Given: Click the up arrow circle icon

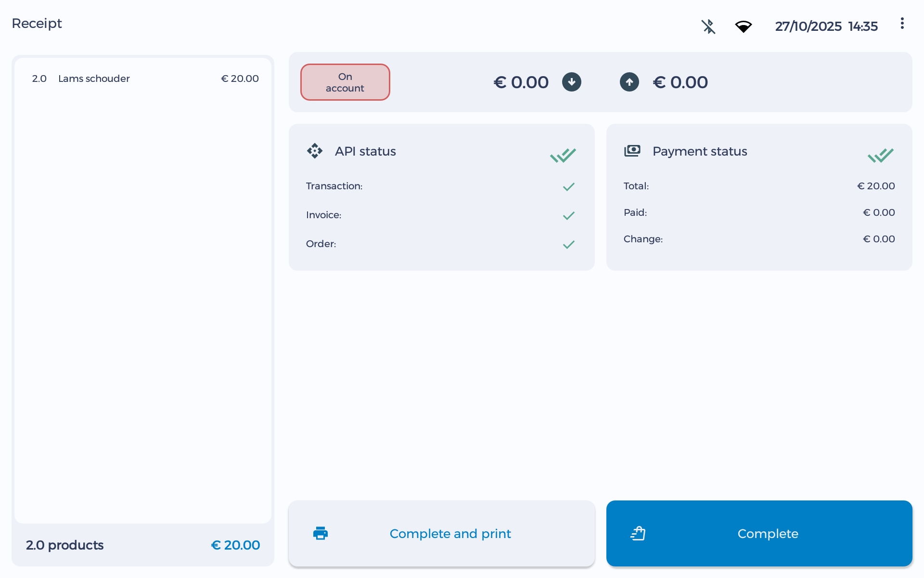Looking at the screenshot, I should pyautogui.click(x=629, y=82).
